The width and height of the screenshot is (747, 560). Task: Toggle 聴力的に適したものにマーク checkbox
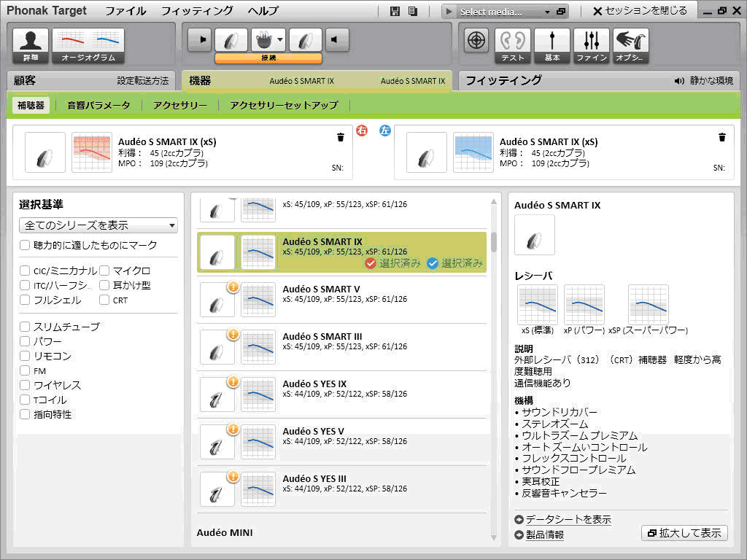point(25,245)
